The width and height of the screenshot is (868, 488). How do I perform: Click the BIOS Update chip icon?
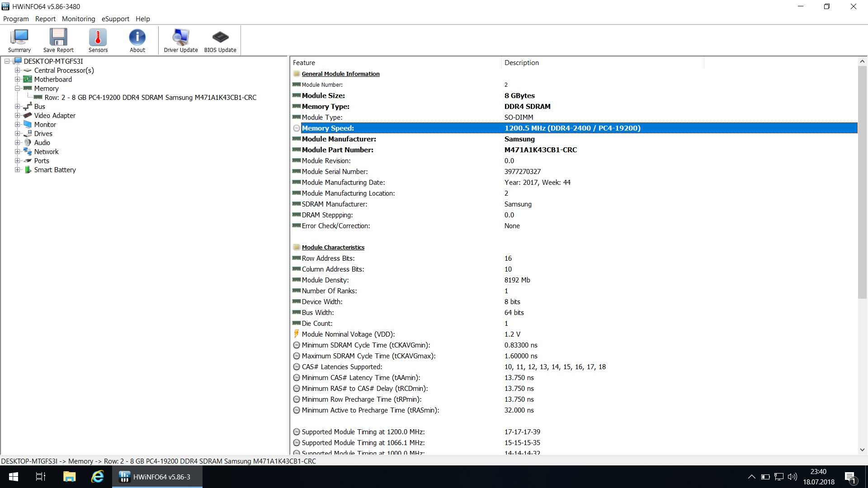(220, 41)
